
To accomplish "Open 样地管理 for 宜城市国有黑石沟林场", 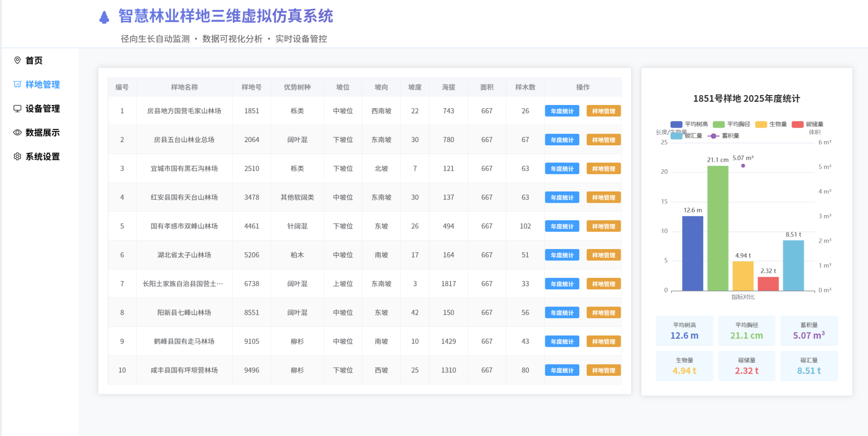I will 604,168.
